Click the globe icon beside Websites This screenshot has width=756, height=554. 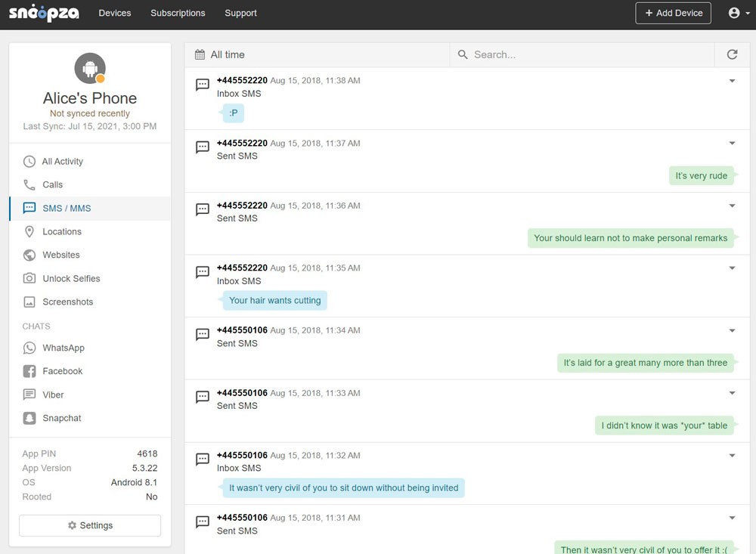click(x=29, y=255)
